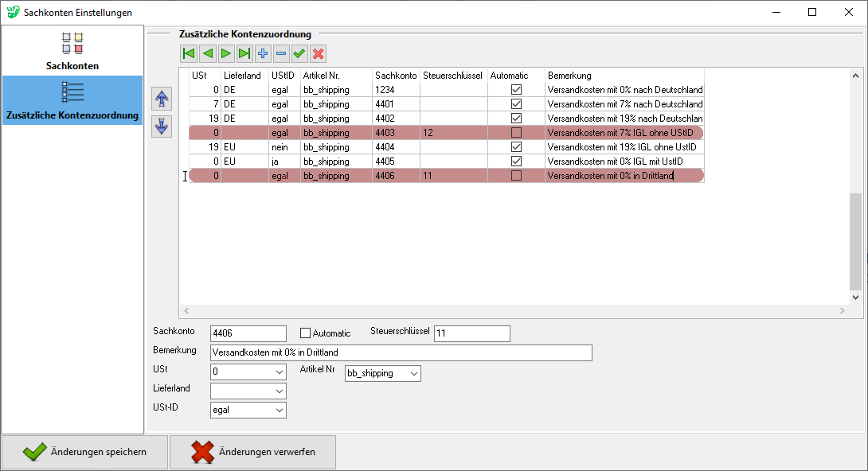868x471 pixels.
Task: Switch to the Sachkonten section
Action: (72, 51)
